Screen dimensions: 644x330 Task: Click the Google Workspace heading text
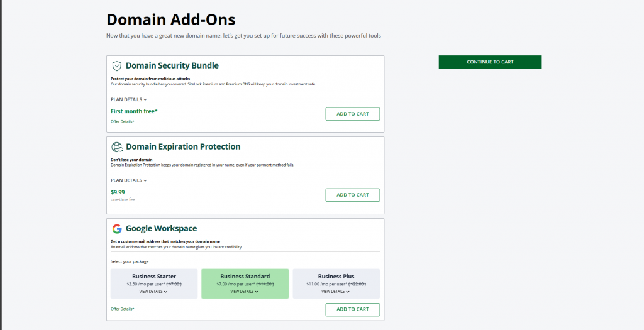coord(162,229)
